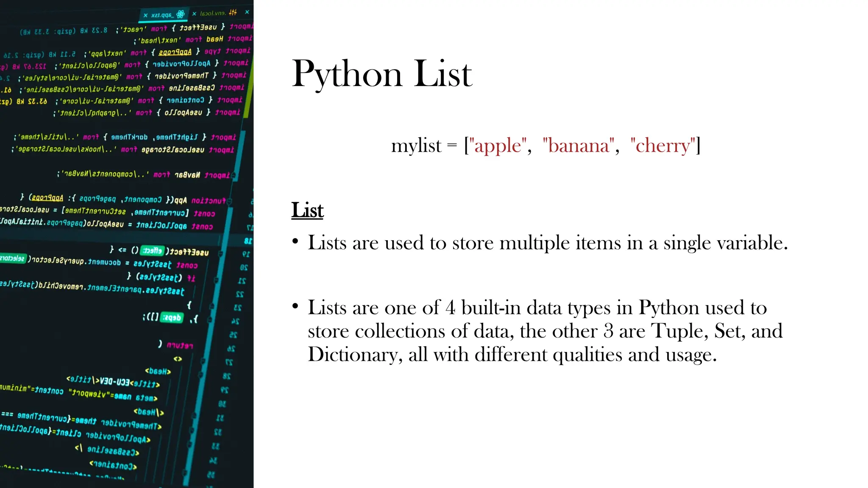The width and height of the screenshot is (868, 488).
Task: Click the green 'effect:' inlay hint badge
Action: 152,250
